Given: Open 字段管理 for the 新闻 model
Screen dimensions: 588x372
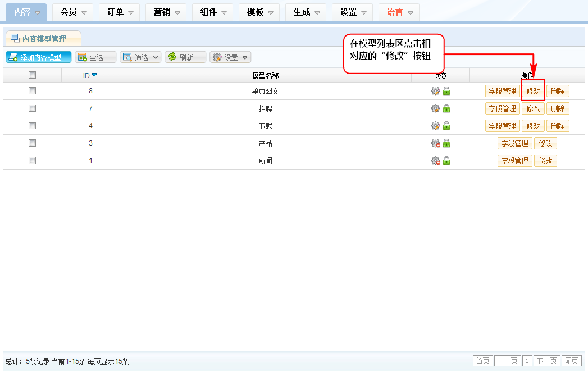Looking at the screenshot, I should click(x=514, y=161).
